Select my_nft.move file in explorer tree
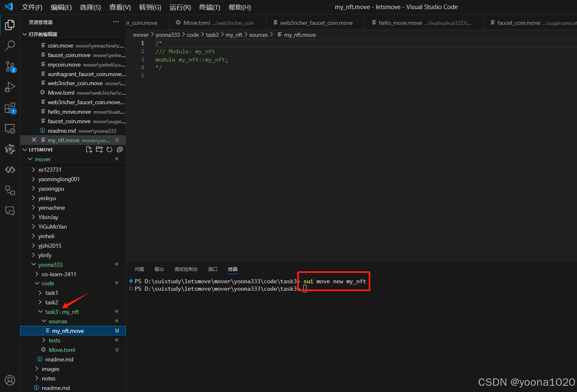 [x=73, y=331]
